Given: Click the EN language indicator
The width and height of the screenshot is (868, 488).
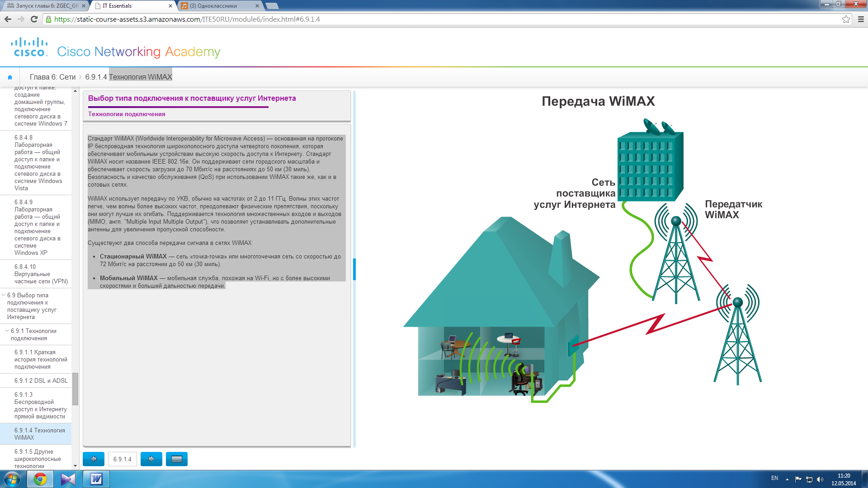Looking at the screenshot, I should click(x=774, y=478).
